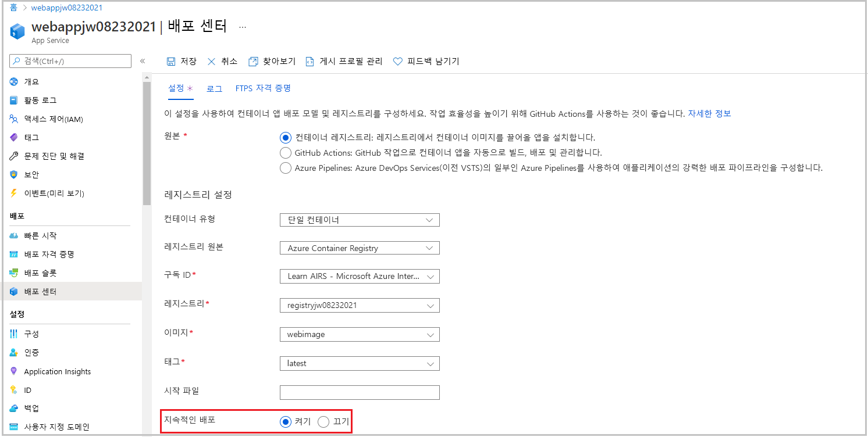The height and width of the screenshot is (437, 868).
Task: Click the sidebar vertical scrollbar thumb
Action: pos(146,142)
